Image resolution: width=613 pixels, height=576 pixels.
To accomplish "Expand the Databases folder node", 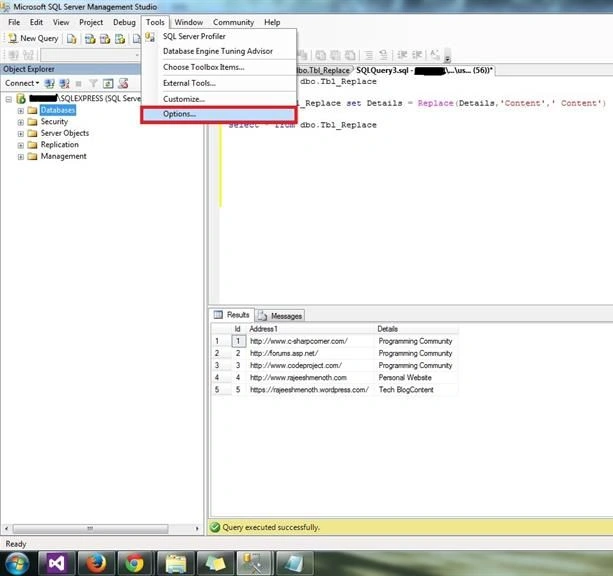I will coord(21,111).
